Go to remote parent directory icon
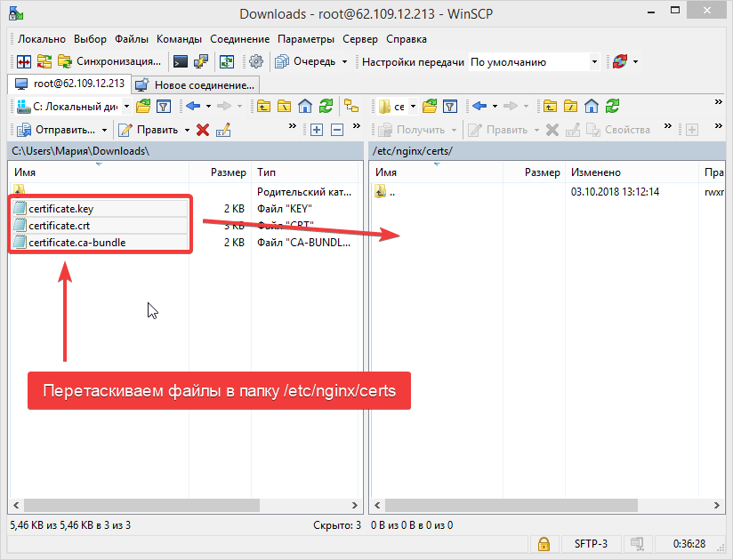 pyautogui.click(x=551, y=107)
